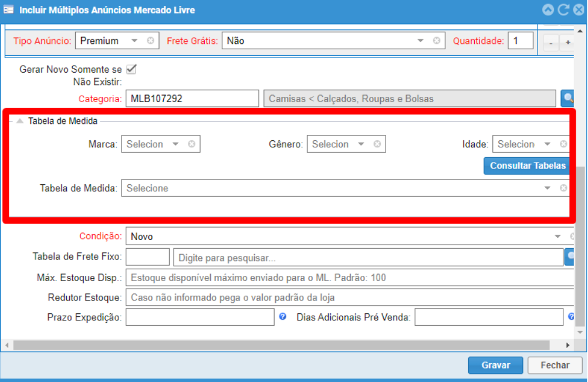588x382 pixels.
Task: Focus the Prazo Expedição field
Action: pyautogui.click(x=200, y=317)
